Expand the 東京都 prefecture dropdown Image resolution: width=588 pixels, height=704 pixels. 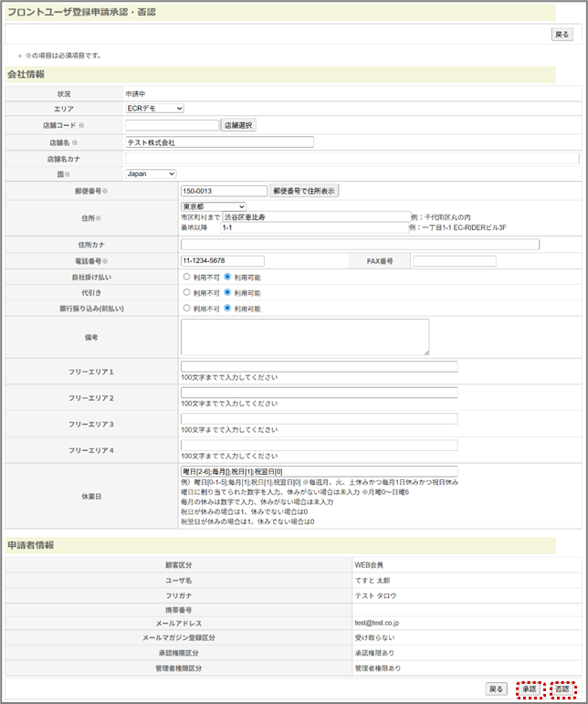point(213,206)
